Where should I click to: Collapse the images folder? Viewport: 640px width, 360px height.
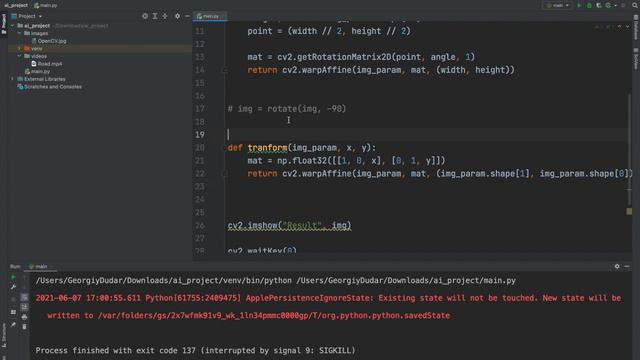[x=19, y=33]
